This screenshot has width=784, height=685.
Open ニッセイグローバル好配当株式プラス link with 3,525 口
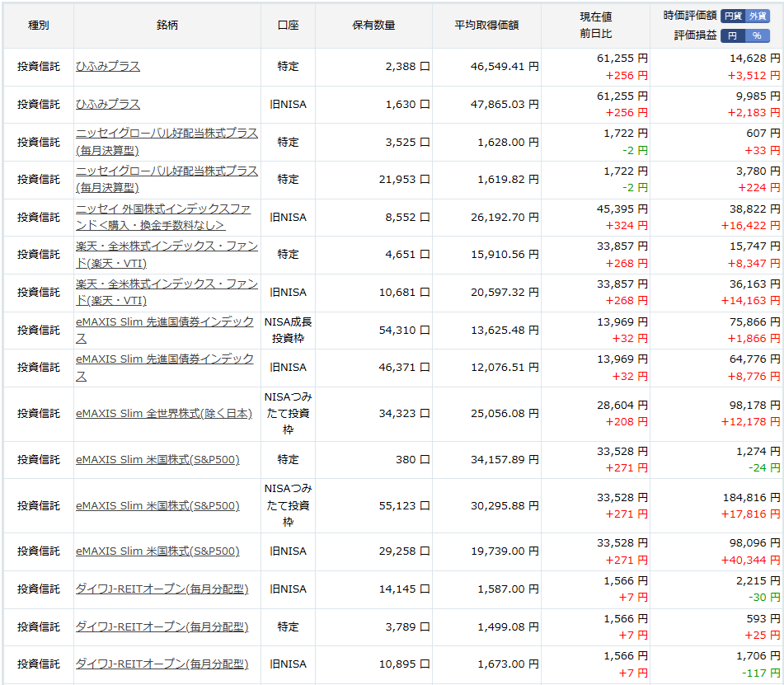167,142
